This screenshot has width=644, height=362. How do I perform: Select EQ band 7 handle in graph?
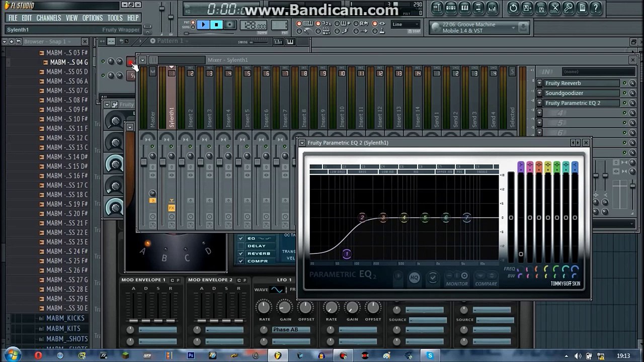tap(467, 218)
